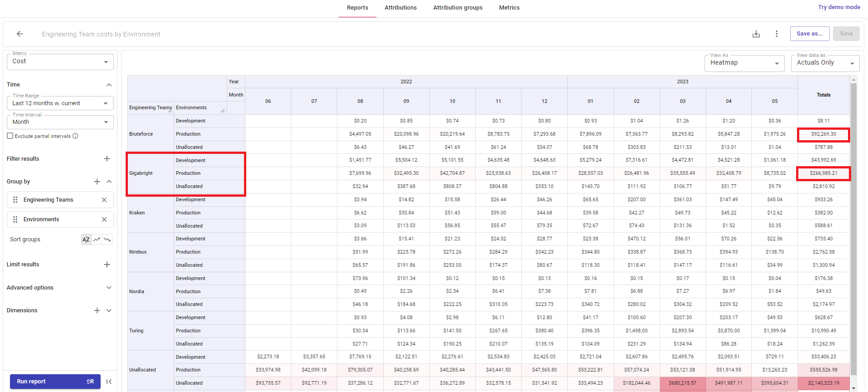Edit the report title Engineering Team costs
Image resolution: width=868 pixels, height=392 pixels.
point(101,34)
